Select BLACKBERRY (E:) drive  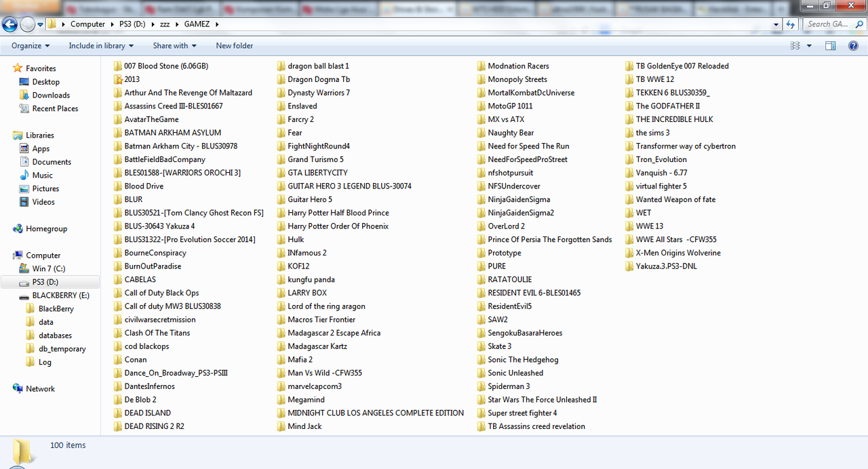point(60,295)
